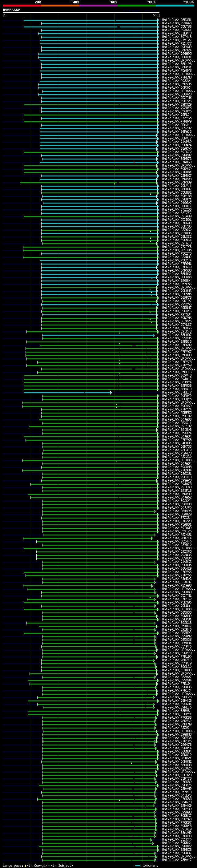Click the label UniRef100_B6U1P8
This screenshot has height=868, width=197.
click(176, 64)
